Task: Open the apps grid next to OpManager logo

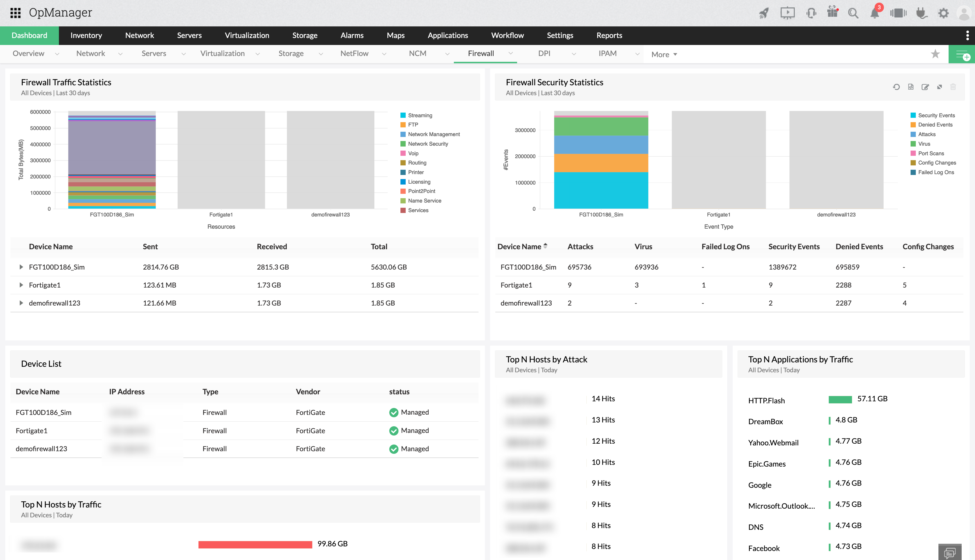Action: tap(15, 13)
